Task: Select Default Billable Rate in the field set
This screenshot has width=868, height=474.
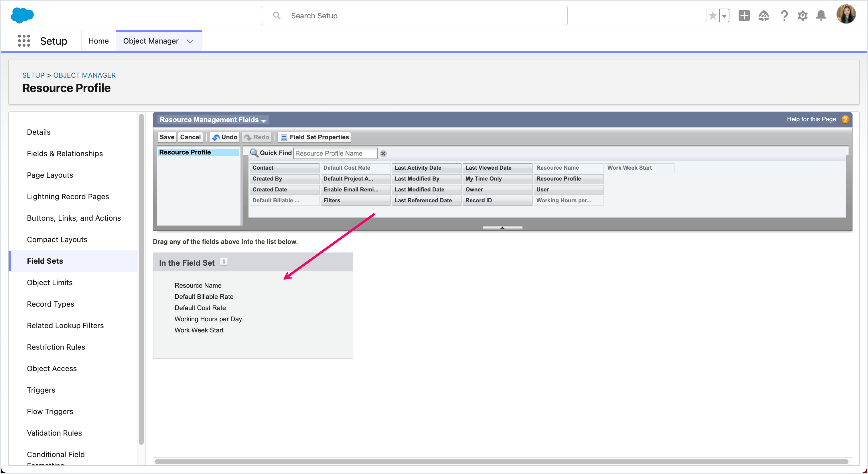Action: 204,297
